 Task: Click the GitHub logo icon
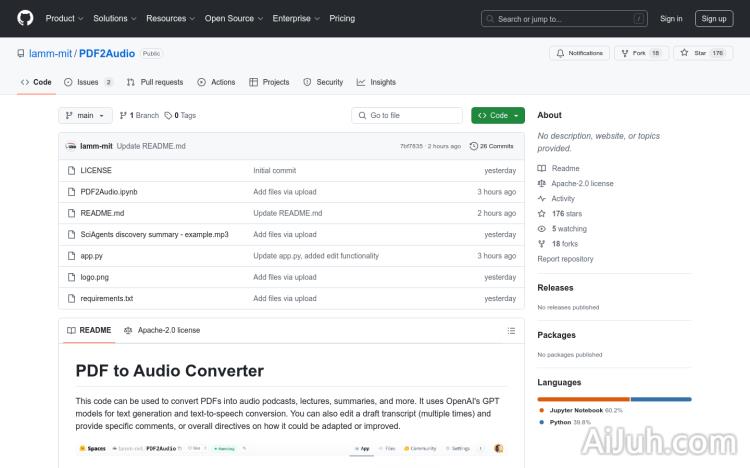(x=25, y=18)
